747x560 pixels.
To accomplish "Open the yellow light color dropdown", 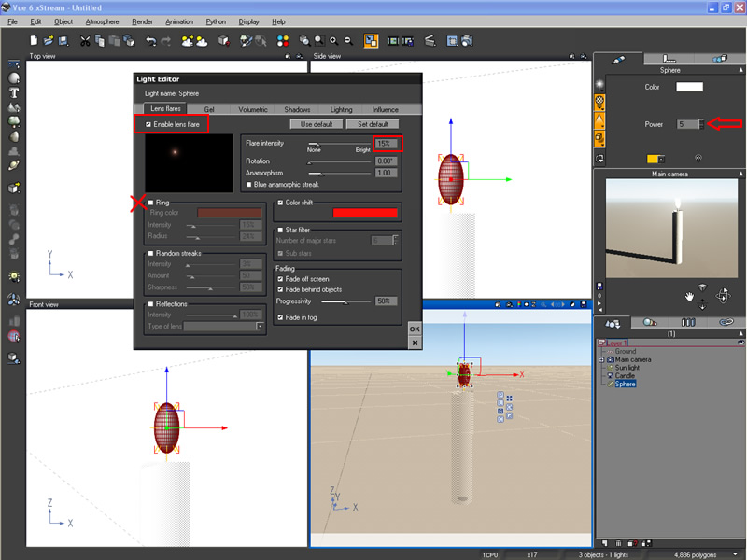I will click(x=661, y=159).
